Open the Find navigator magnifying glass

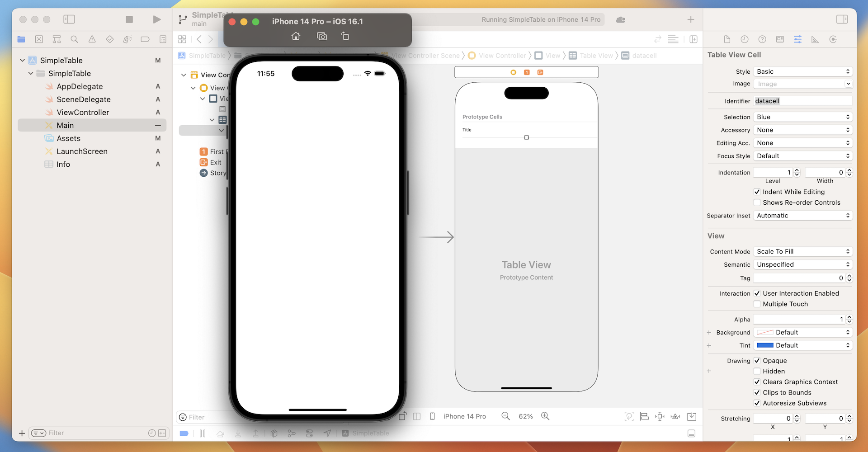[x=74, y=39]
